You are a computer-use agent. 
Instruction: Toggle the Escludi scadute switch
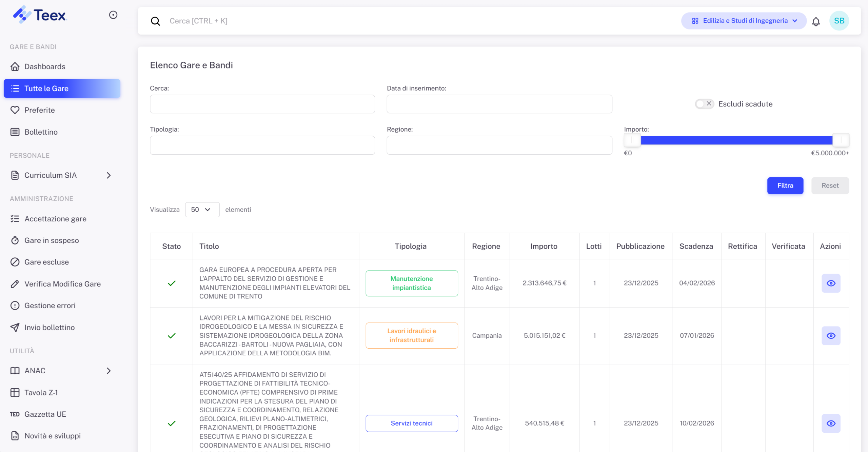(704, 104)
